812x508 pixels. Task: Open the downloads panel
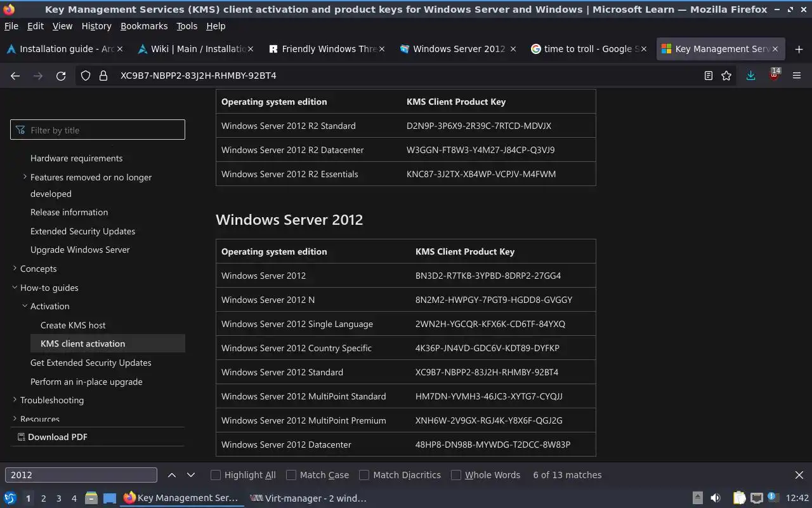pyautogui.click(x=750, y=76)
